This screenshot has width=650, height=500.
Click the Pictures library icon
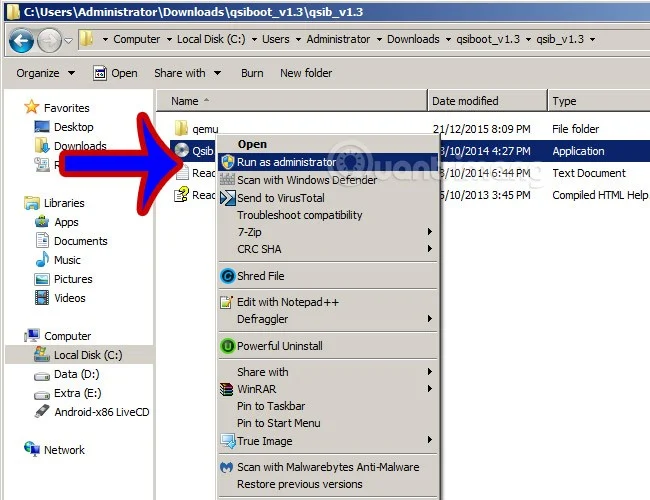(42, 279)
